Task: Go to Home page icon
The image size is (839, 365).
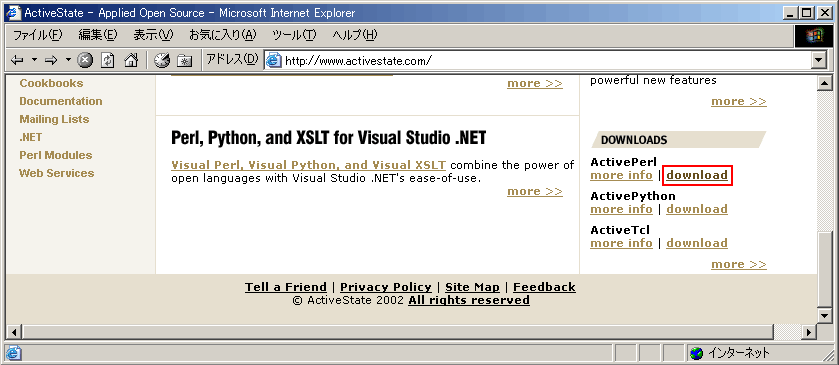Action: point(131,60)
